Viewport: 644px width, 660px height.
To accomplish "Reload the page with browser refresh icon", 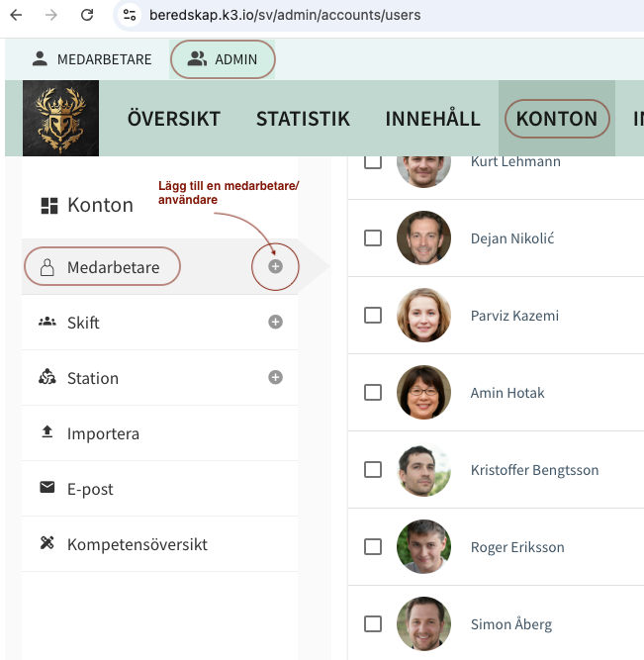I will pyautogui.click(x=87, y=15).
